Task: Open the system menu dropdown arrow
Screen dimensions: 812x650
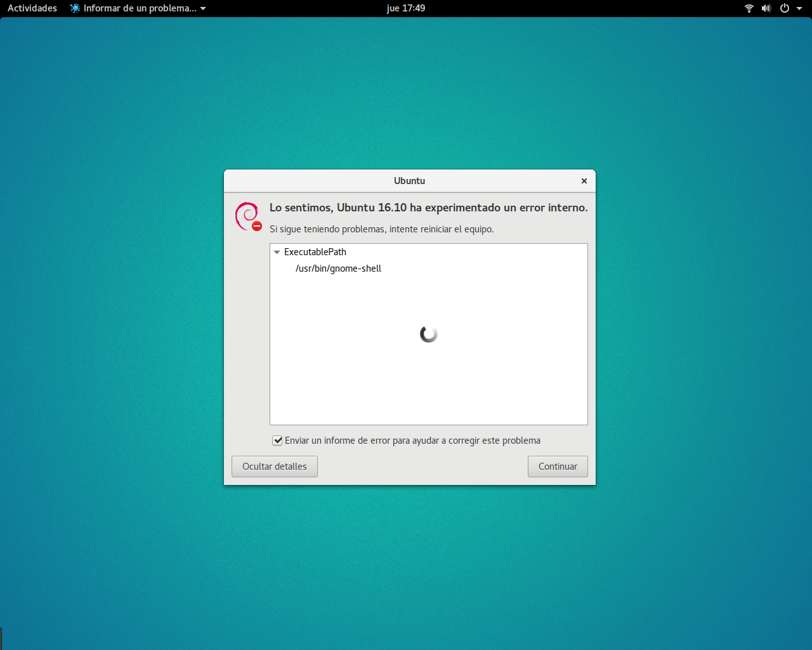Action: [x=799, y=8]
